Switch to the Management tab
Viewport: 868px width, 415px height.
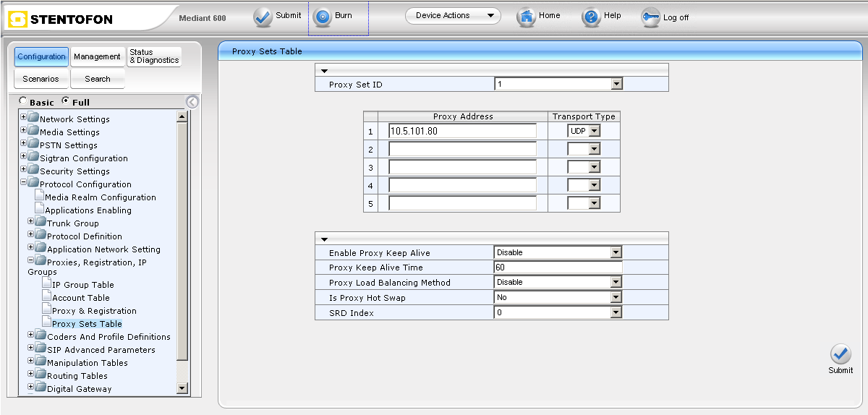97,56
